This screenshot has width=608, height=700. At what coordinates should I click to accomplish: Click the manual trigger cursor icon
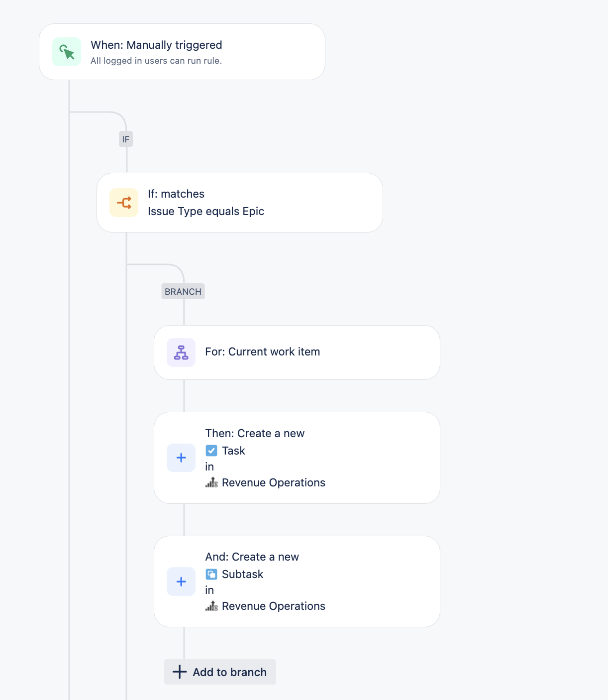coord(66,51)
